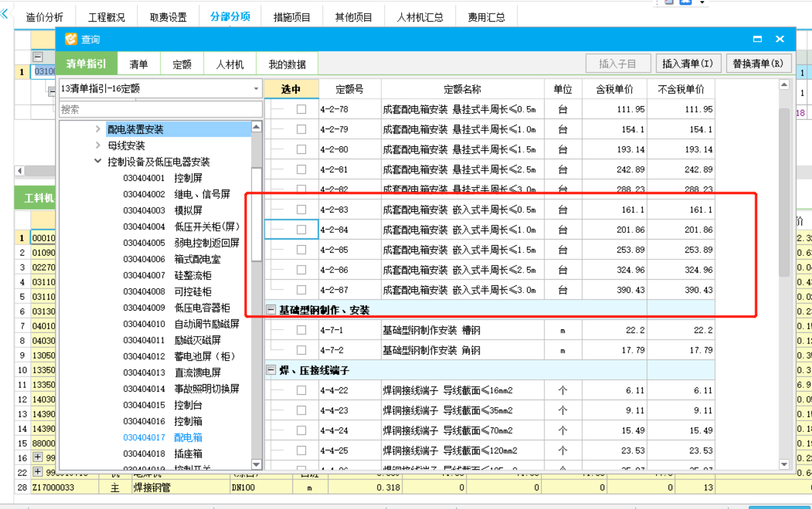
Task: Select checkbox for quota 4-2-80
Action: click(301, 149)
